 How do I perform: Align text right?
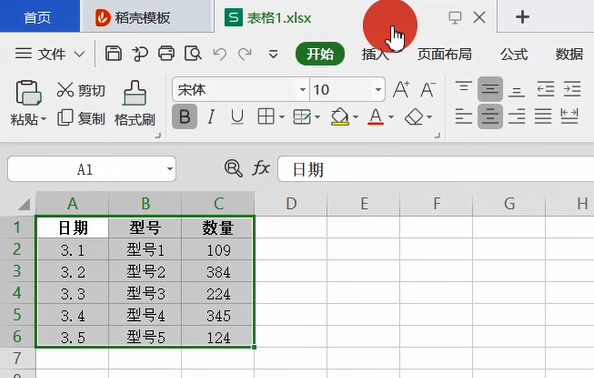(x=517, y=117)
